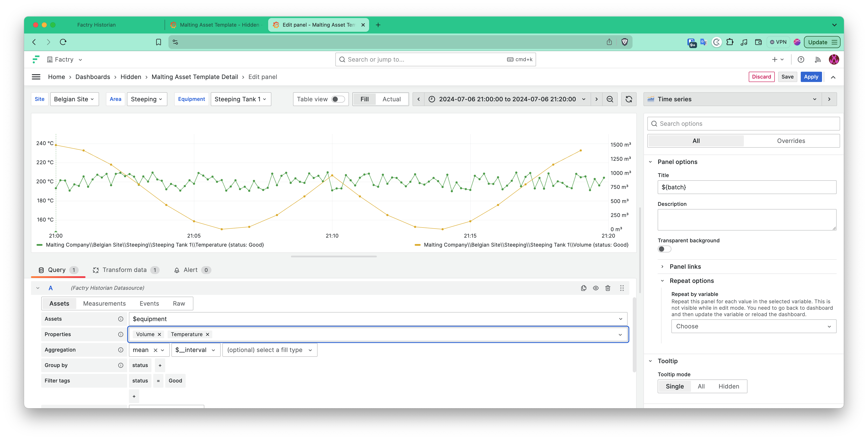Open the user profile avatar
The height and width of the screenshot is (440, 868).
tap(834, 59)
